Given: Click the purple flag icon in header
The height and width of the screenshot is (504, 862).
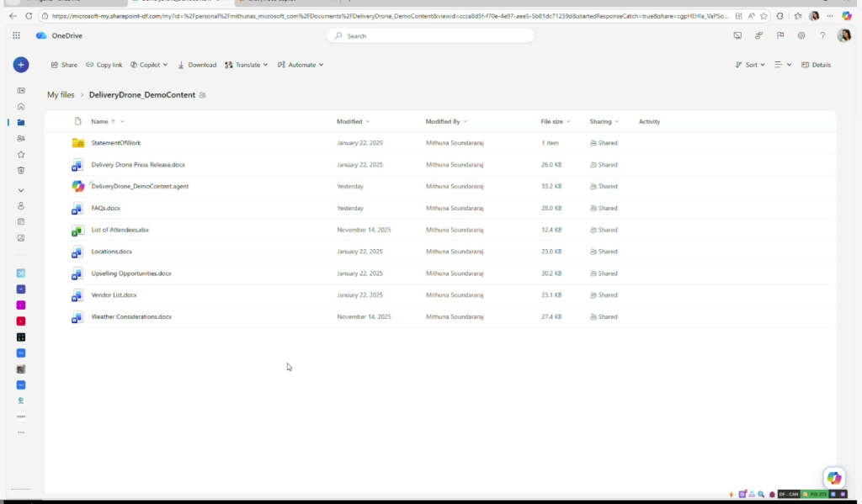Looking at the screenshot, I should (x=780, y=35).
